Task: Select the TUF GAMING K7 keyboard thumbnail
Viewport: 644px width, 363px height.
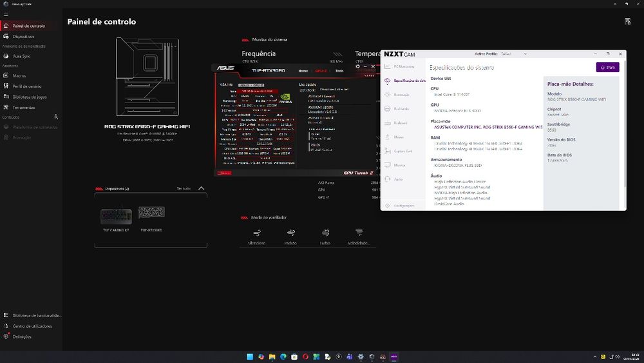Action: (116, 216)
